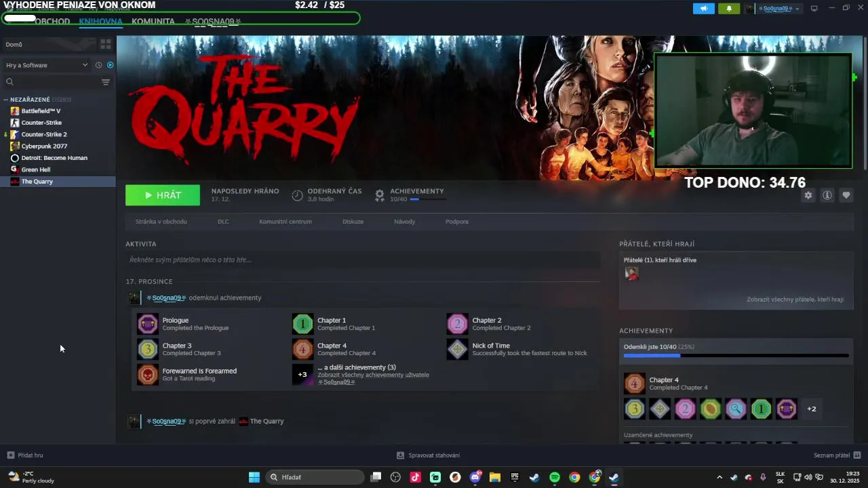This screenshot has height=488, width=868.
Task: Click Přidat hru text
Action: [31, 455]
